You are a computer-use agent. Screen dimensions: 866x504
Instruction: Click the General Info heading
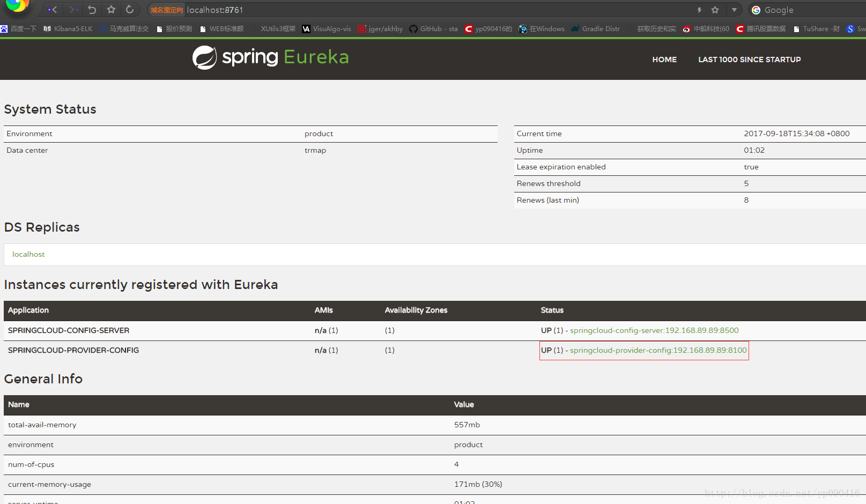pos(43,379)
